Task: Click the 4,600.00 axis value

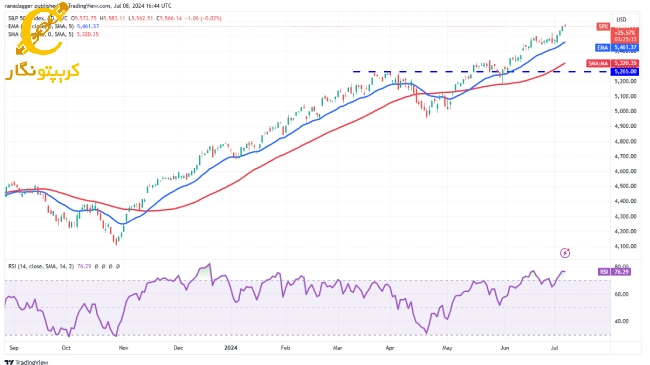Action: click(x=626, y=171)
